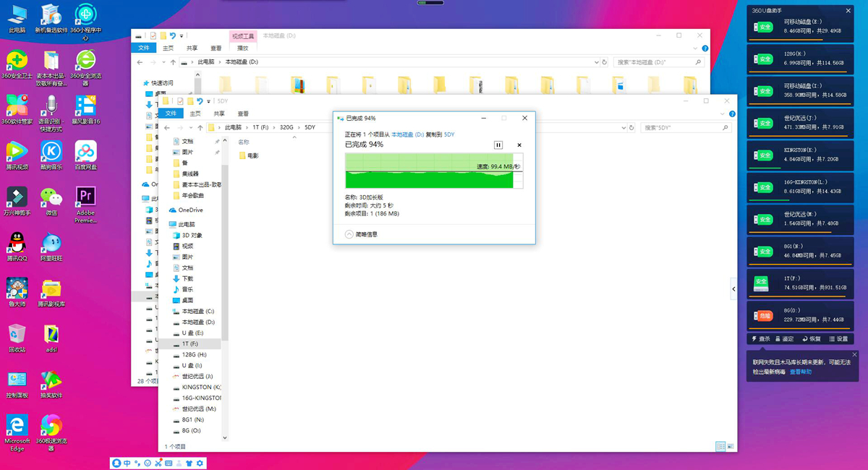Click the 查看帮助 link in the warning popup
The image size is (868, 470).
[x=800, y=372]
